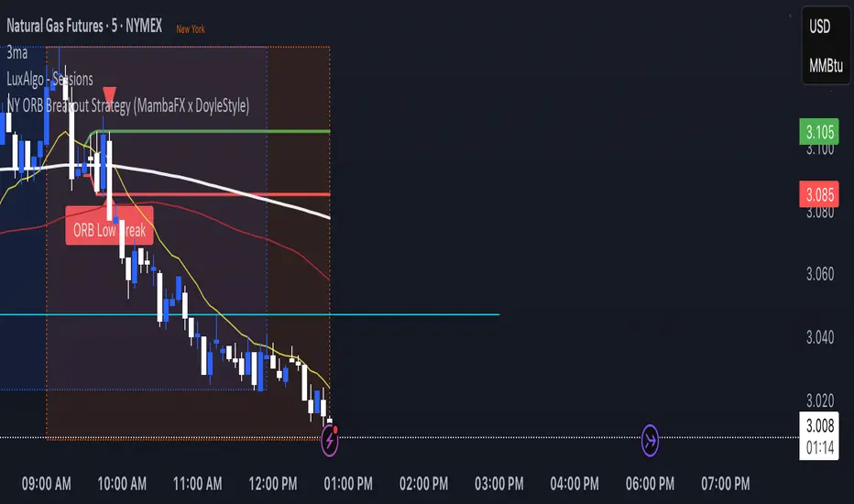Click the 3.060 price scale value
Screen dimensions: 854x504
pyautogui.click(x=820, y=274)
